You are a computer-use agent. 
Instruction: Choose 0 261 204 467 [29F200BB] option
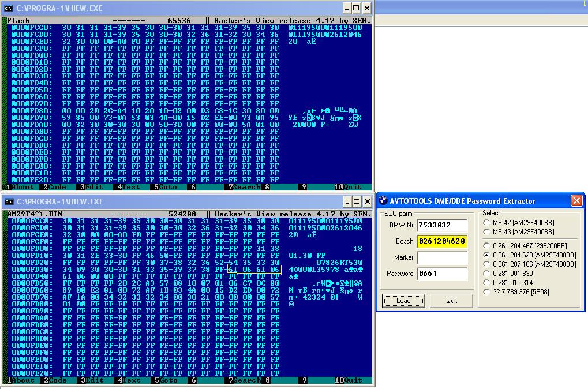tap(525, 246)
